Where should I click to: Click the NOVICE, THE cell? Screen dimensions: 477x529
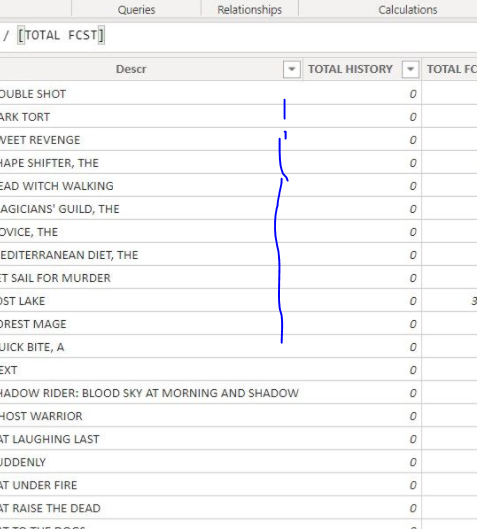[x=151, y=232]
